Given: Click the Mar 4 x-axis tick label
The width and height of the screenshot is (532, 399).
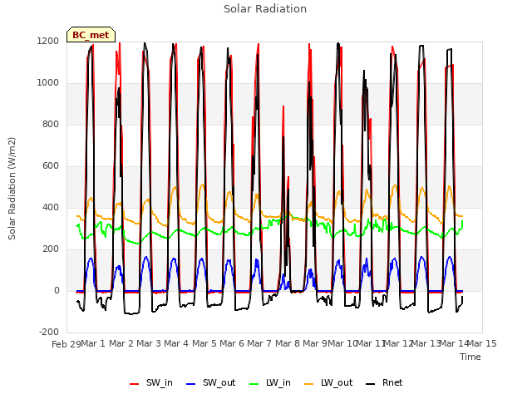Looking at the screenshot, I should click(x=176, y=343).
